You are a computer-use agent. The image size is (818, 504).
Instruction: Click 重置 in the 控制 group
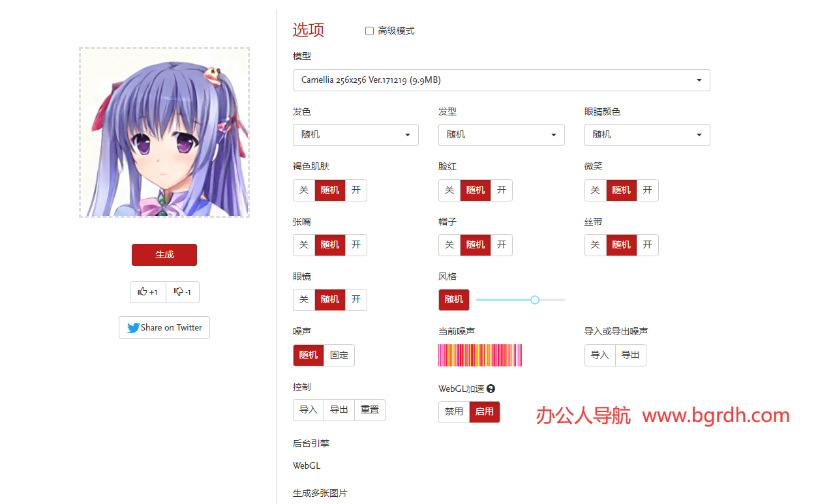tap(370, 410)
